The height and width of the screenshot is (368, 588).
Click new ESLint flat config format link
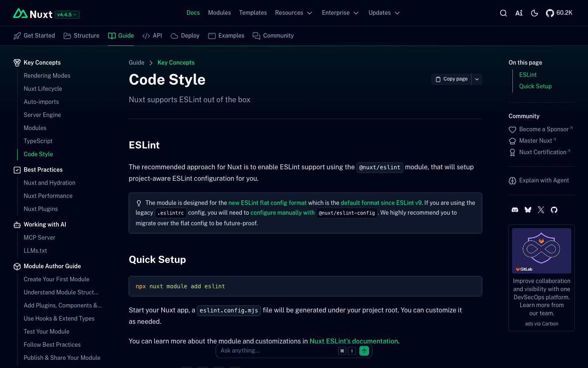267,203
